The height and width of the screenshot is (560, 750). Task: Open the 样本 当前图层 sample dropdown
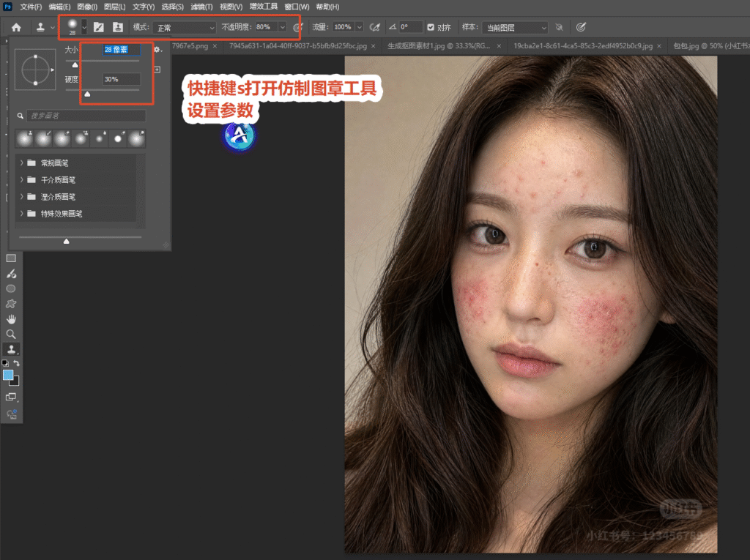pyautogui.click(x=515, y=28)
